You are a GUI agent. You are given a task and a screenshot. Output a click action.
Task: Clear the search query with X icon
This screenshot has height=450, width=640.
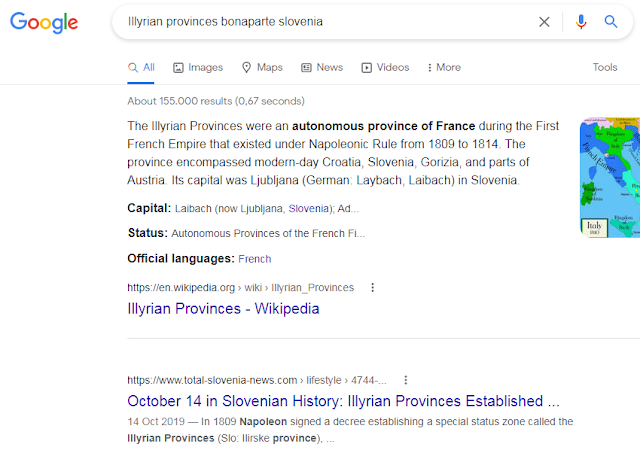544,22
